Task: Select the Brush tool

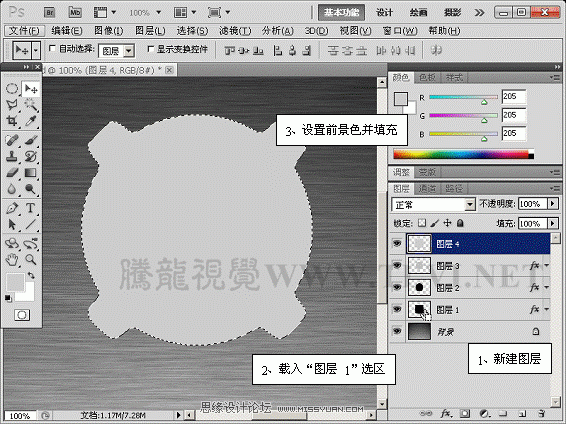Action: pos(31,140)
